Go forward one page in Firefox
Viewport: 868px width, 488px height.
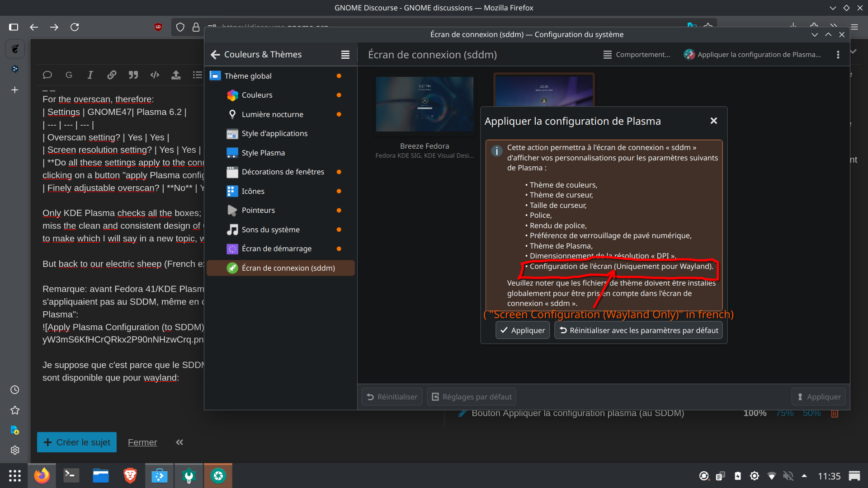click(54, 27)
